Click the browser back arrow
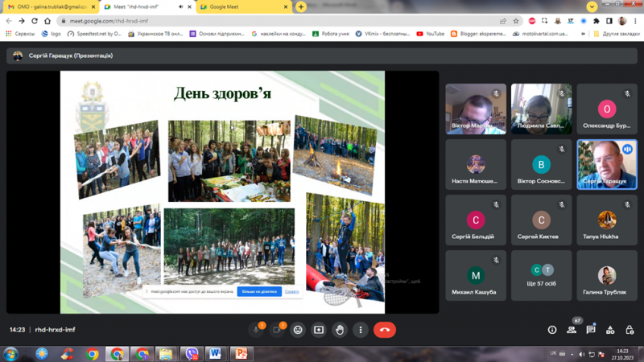The width and height of the screenshot is (644, 362). click(x=9, y=21)
